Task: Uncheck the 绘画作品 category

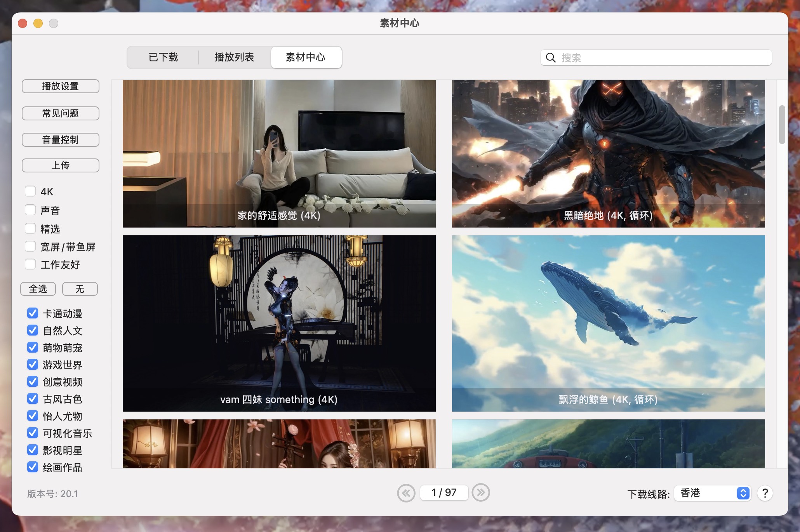Action: (33, 467)
